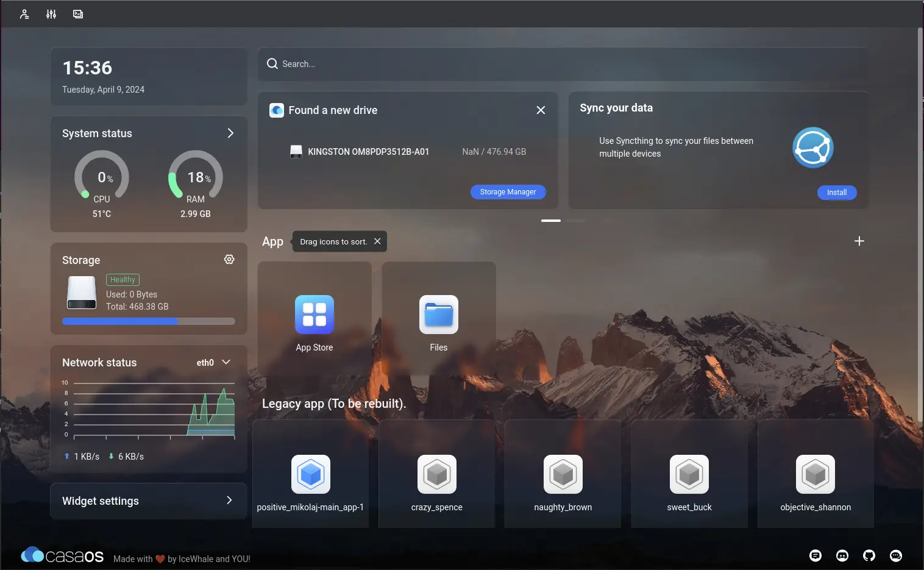Add an app with the plus icon
The height and width of the screenshot is (570, 924).
pos(859,241)
